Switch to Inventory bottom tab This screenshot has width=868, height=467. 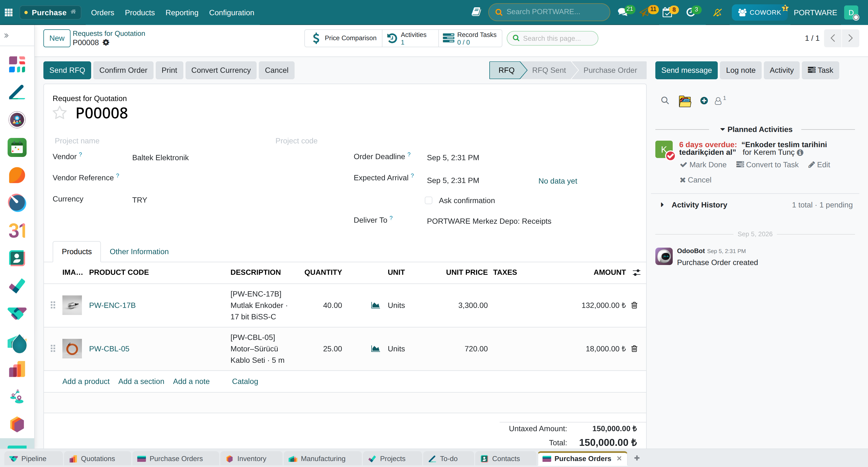pos(251,459)
